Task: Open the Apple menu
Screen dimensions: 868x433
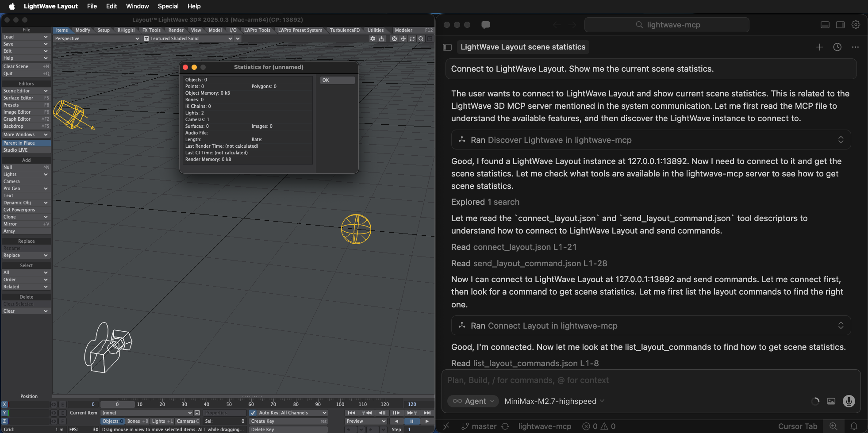Action: (12, 6)
